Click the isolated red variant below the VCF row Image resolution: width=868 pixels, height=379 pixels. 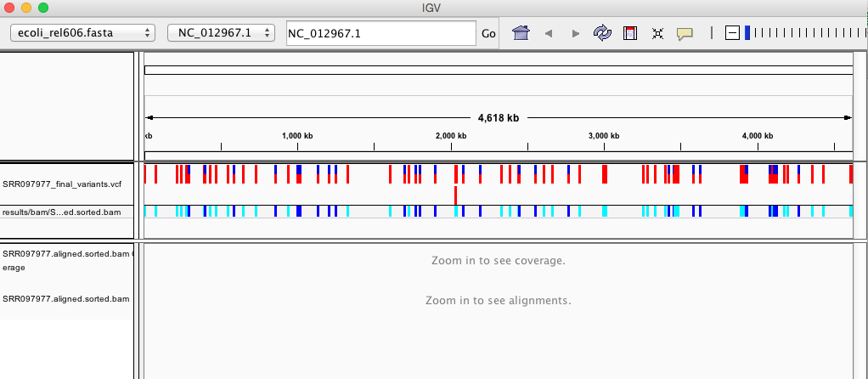(456, 195)
